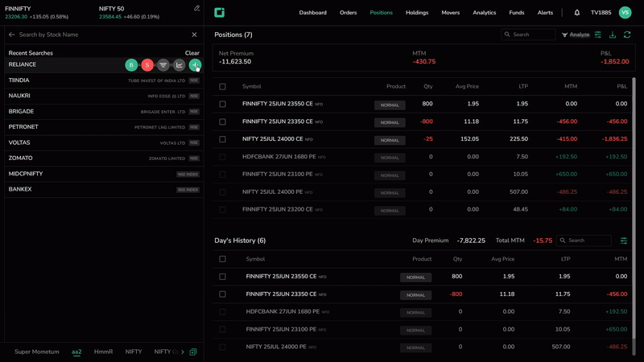The image size is (644, 362).
Task: Refresh the positions table
Action: click(627, 35)
